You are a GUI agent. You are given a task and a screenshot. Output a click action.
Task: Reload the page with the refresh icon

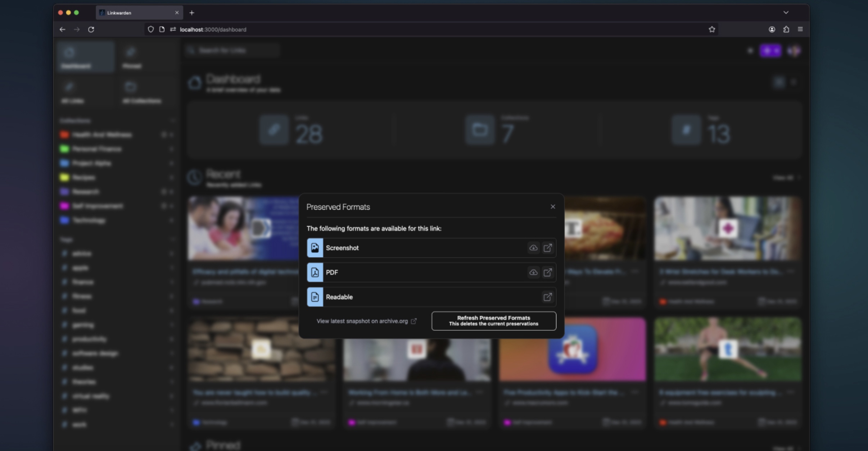[91, 29]
